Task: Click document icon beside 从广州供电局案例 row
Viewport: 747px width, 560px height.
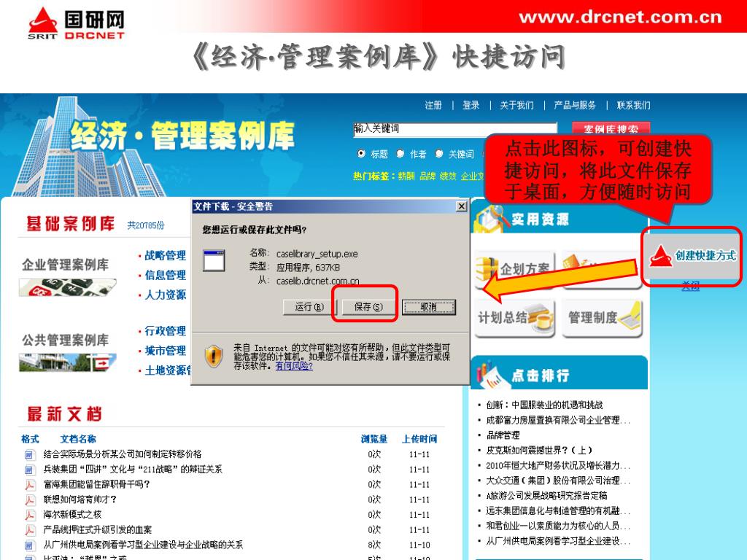Action: pyautogui.click(x=29, y=545)
